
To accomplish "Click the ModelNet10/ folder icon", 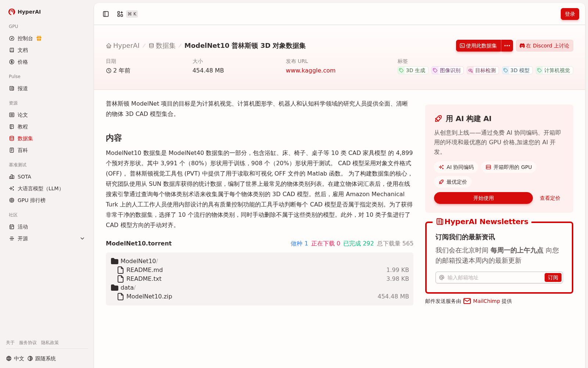I will click(115, 261).
